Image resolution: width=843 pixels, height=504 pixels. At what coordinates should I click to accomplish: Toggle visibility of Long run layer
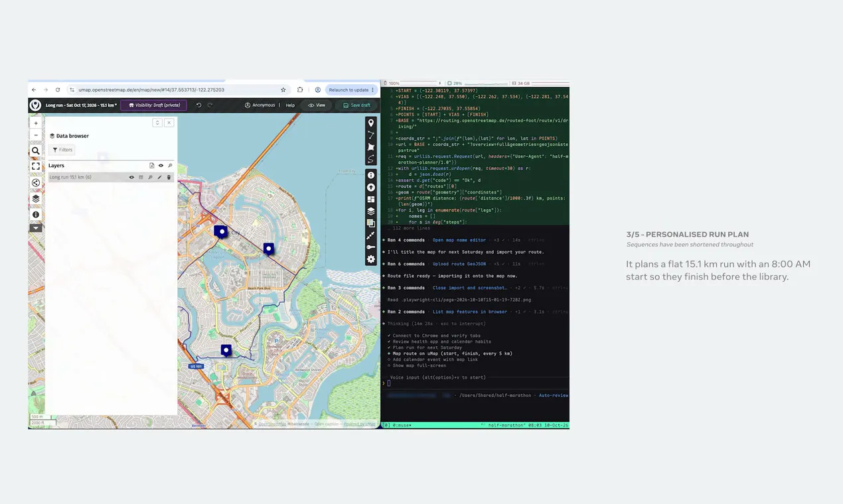tap(131, 177)
